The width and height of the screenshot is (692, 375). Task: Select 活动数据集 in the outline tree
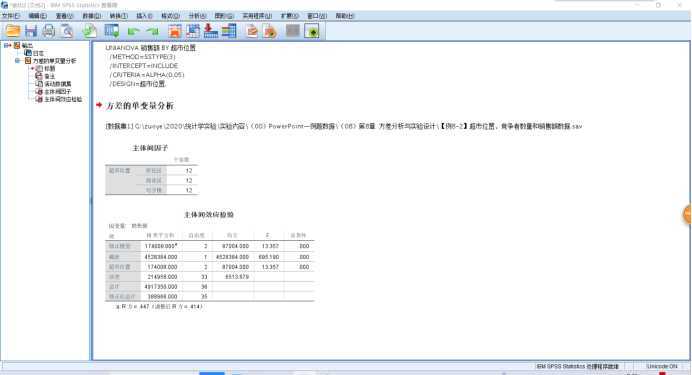(x=58, y=84)
